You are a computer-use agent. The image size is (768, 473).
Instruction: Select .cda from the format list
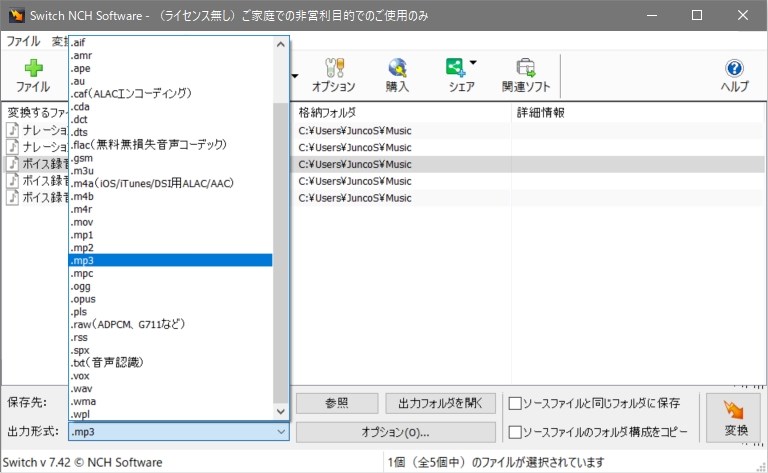click(171, 106)
